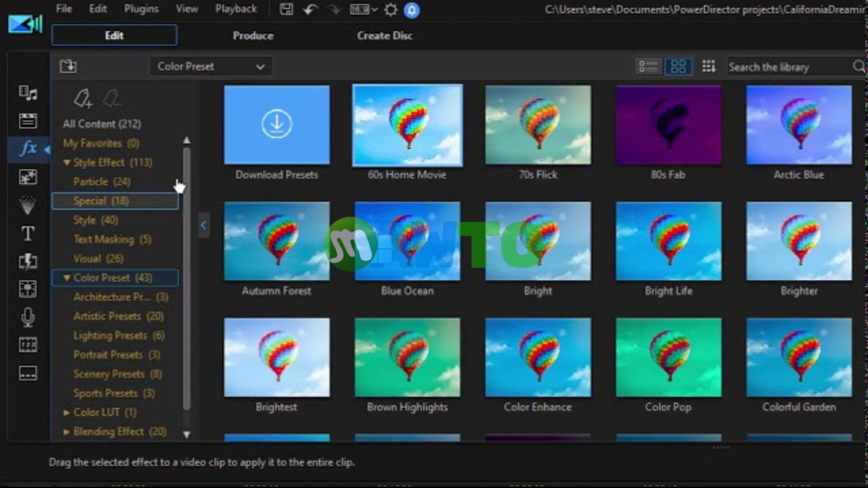868x488 pixels.
Task: Click the PowerDirector logo icon
Action: tap(25, 24)
